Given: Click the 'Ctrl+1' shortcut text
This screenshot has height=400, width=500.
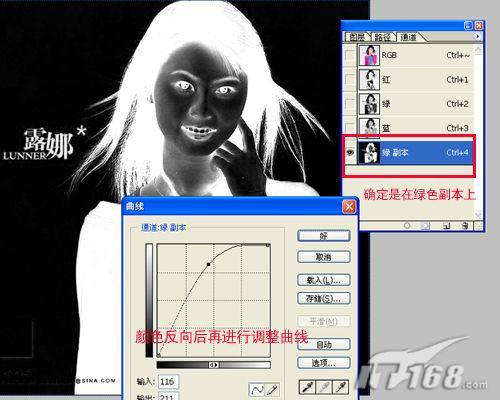Looking at the screenshot, I should click(457, 79).
